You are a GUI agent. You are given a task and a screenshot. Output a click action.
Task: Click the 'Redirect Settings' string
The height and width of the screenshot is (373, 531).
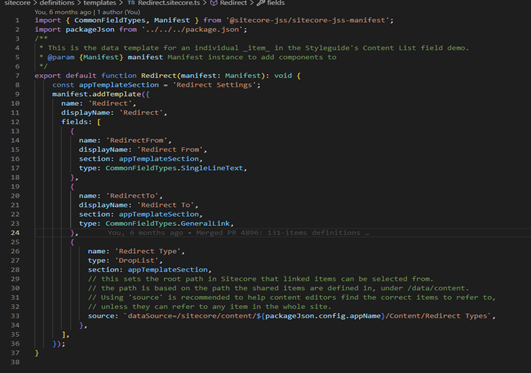point(214,85)
